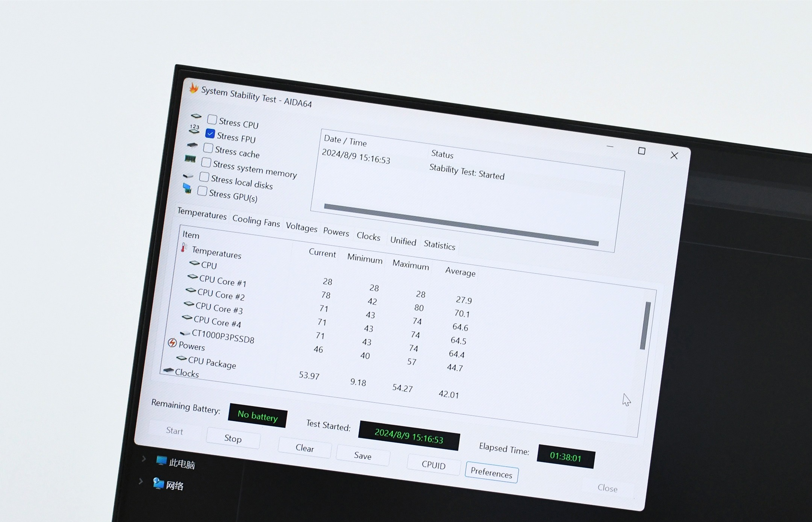Open the Cooling Fans tab
This screenshot has width=812, height=522.
[256, 221]
